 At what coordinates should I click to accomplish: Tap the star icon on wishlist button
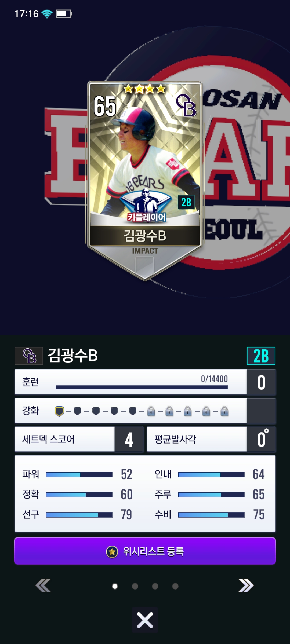pyautogui.click(x=112, y=552)
